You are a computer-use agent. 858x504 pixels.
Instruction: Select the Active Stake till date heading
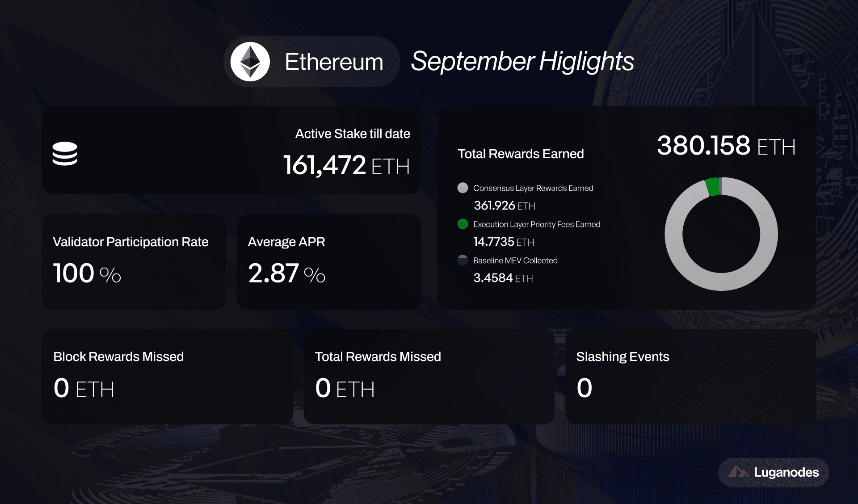click(x=352, y=134)
